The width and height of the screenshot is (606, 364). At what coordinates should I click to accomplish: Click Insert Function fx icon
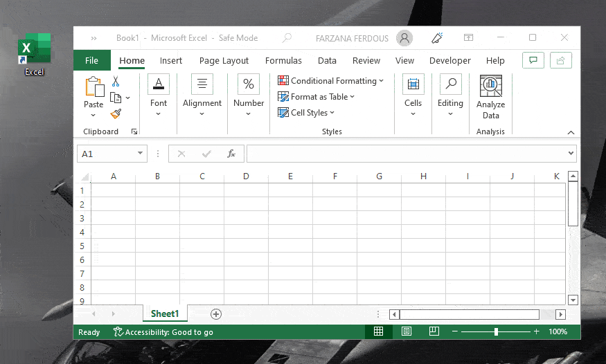click(231, 154)
